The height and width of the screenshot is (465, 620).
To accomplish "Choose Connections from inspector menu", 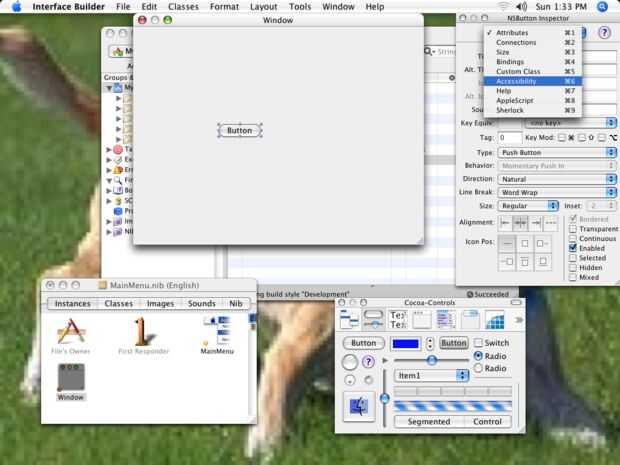I will (533, 42).
